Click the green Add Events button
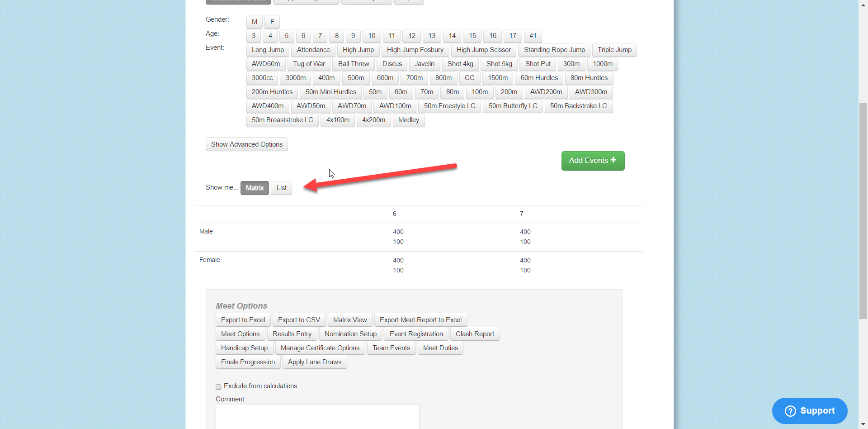 (593, 161)
